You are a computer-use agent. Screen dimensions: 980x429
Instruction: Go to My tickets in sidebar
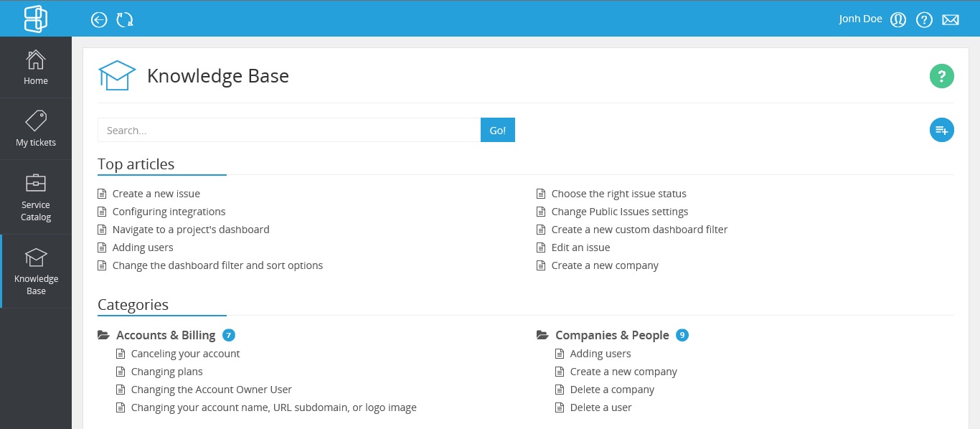[x=36, y=129]
